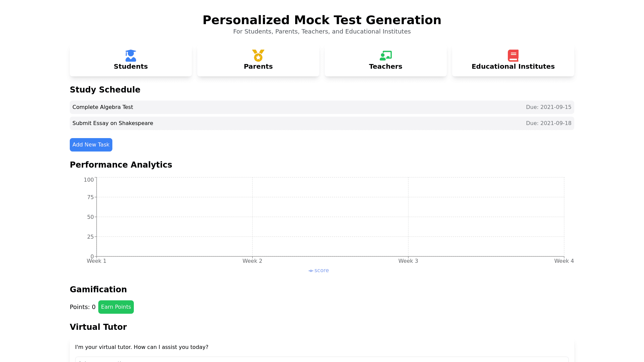Toggle the score series legend label
The height and width of the screenshot is (362, 644).
pos(322,270)
